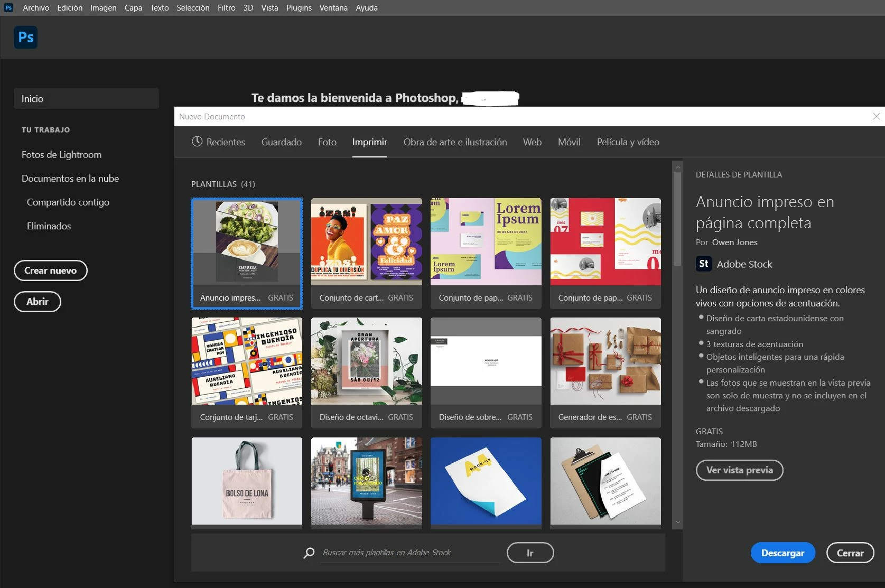Select the Generador de es... template

[605, 372]
